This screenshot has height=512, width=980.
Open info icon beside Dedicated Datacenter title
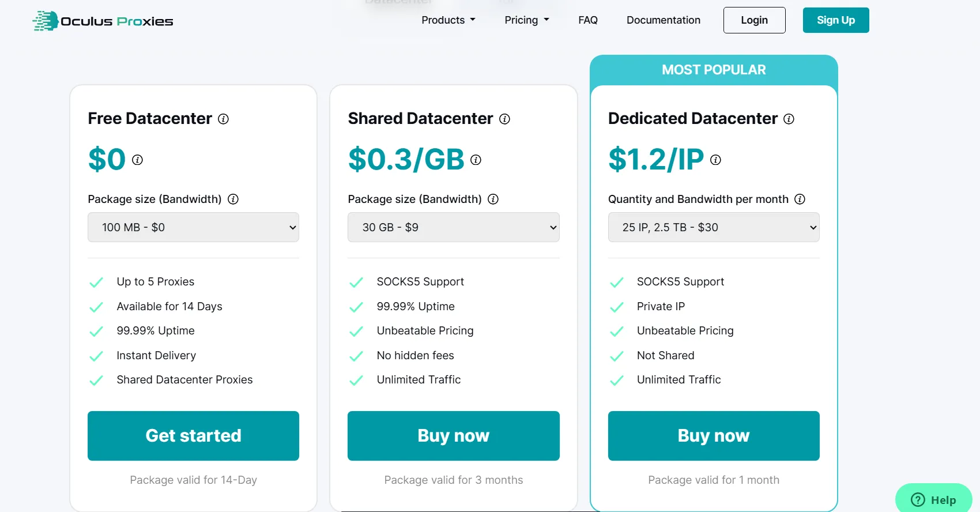click(x=789, y=119)
